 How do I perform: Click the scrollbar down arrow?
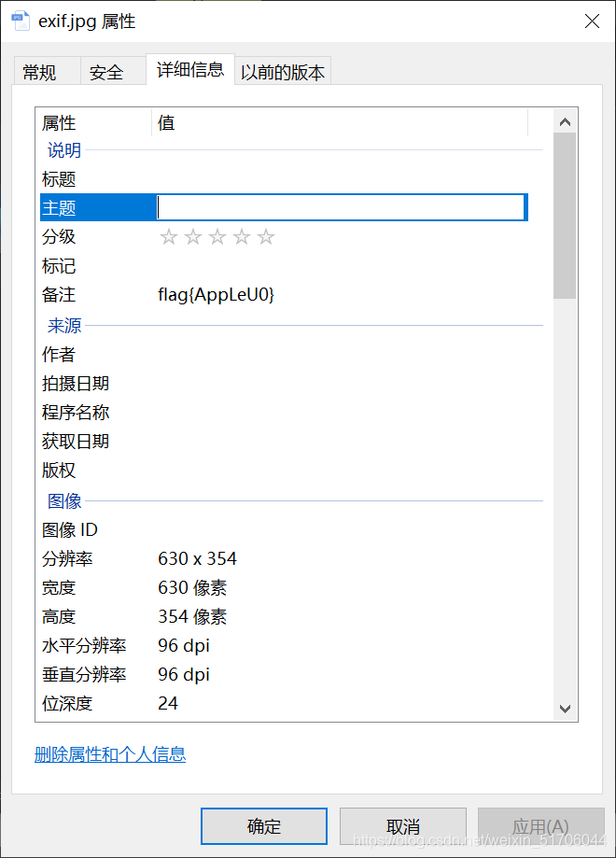coord(565,709)
